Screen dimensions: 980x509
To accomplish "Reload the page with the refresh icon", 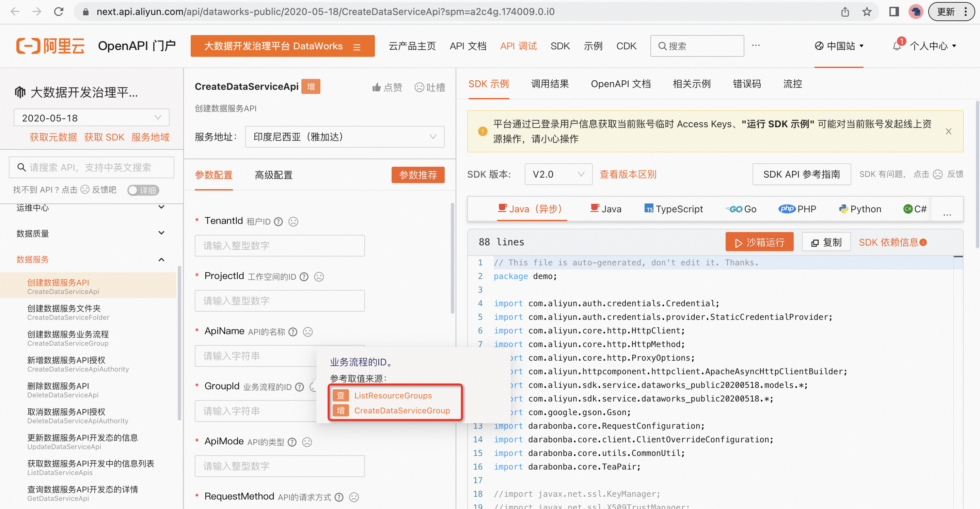I will pos(59,12).
